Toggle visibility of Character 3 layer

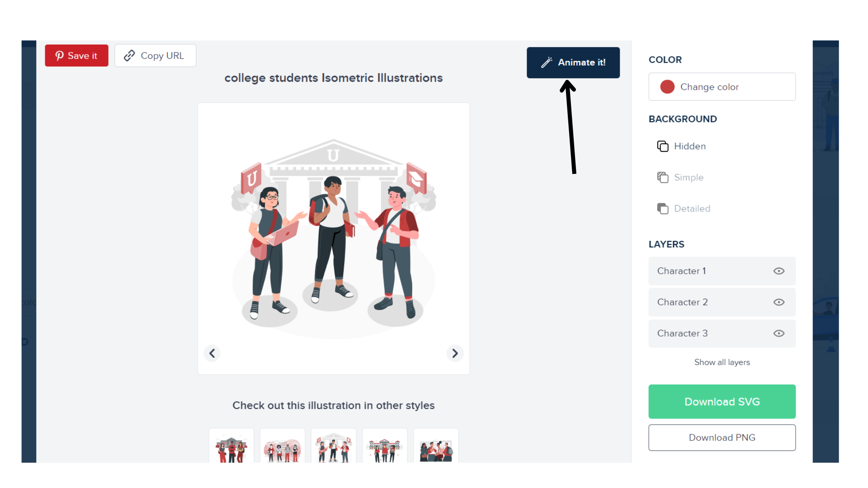click(779, 333)
